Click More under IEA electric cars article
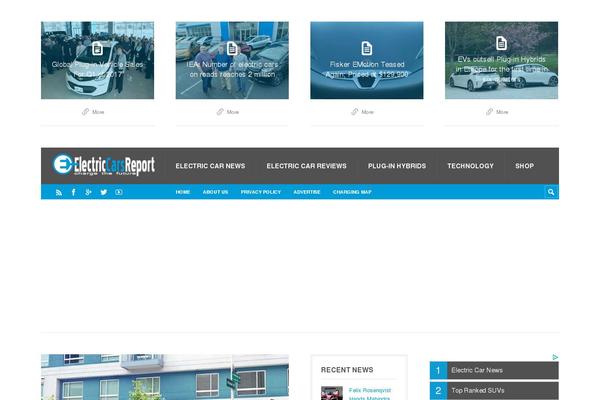 pos(228,112)
